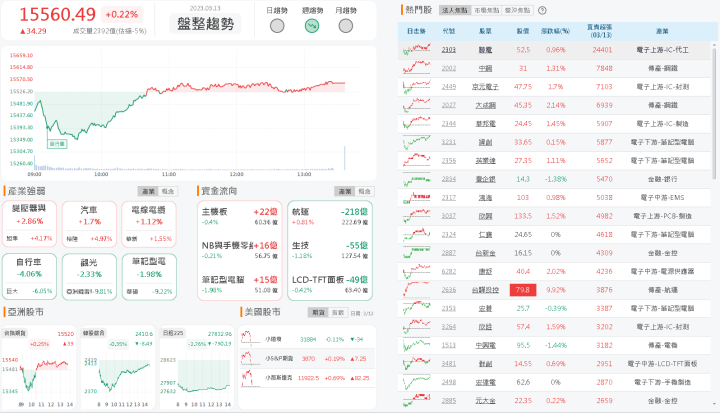Open the intraday sparkline for stock 2498

point(416,382)
